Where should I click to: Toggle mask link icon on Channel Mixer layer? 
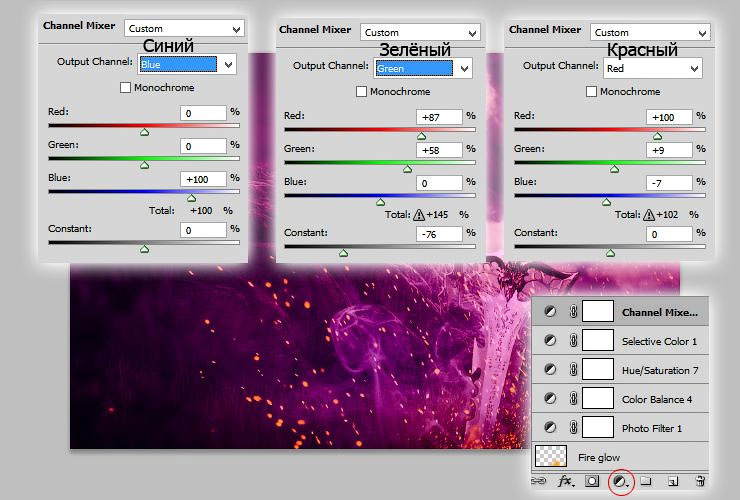[573, 312]
